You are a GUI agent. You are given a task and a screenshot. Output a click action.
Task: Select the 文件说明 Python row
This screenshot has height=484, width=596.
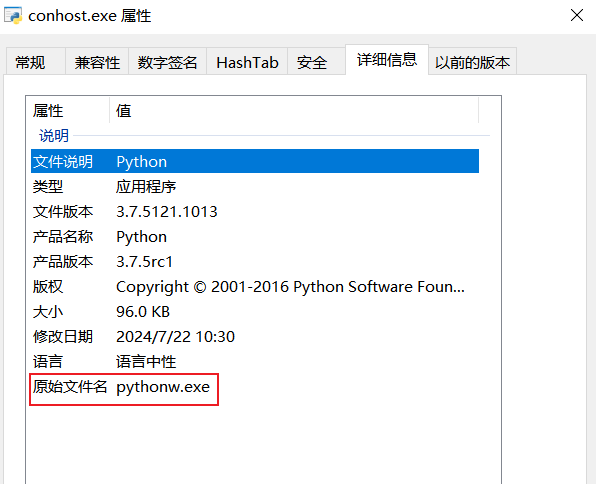(255, 161)
